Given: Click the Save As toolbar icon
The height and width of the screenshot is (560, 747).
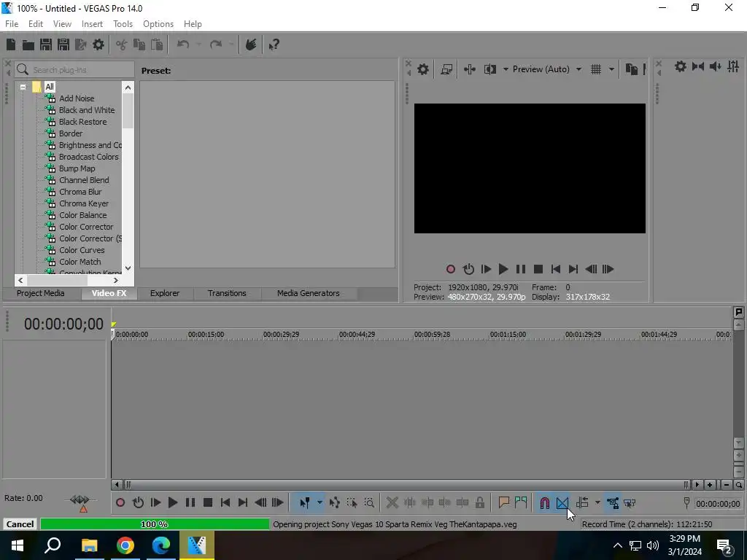Looking at the screenshot, I should click(63, 44).
